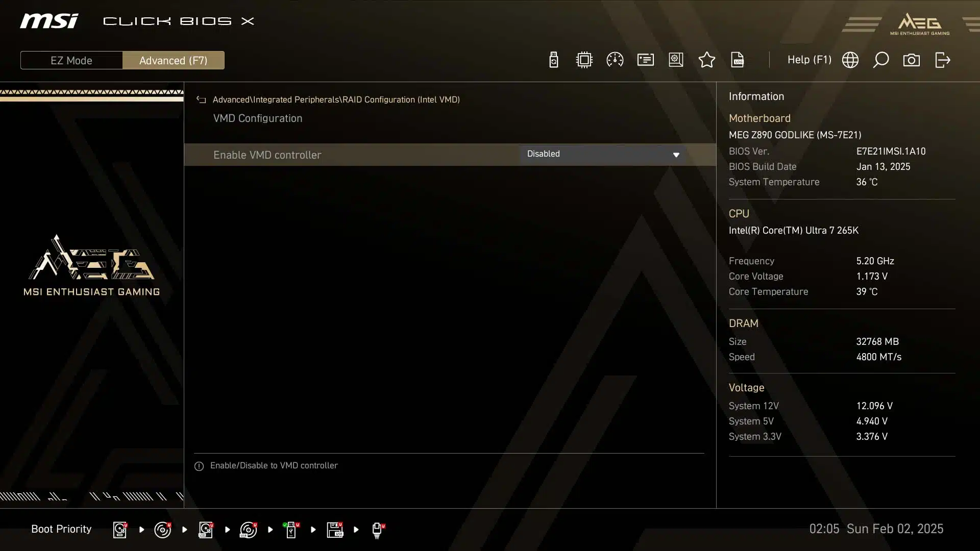This screenshot has height=551, width=980.
Task: Click the Information panel heading
Action: [x=756, y=96]
